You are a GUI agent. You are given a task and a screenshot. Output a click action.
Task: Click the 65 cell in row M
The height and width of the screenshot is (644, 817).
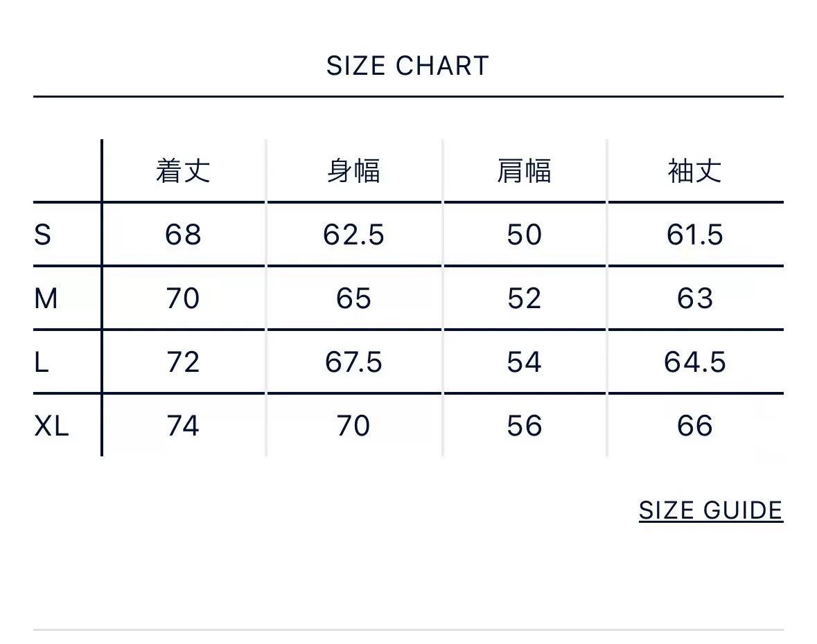[353, 299]
